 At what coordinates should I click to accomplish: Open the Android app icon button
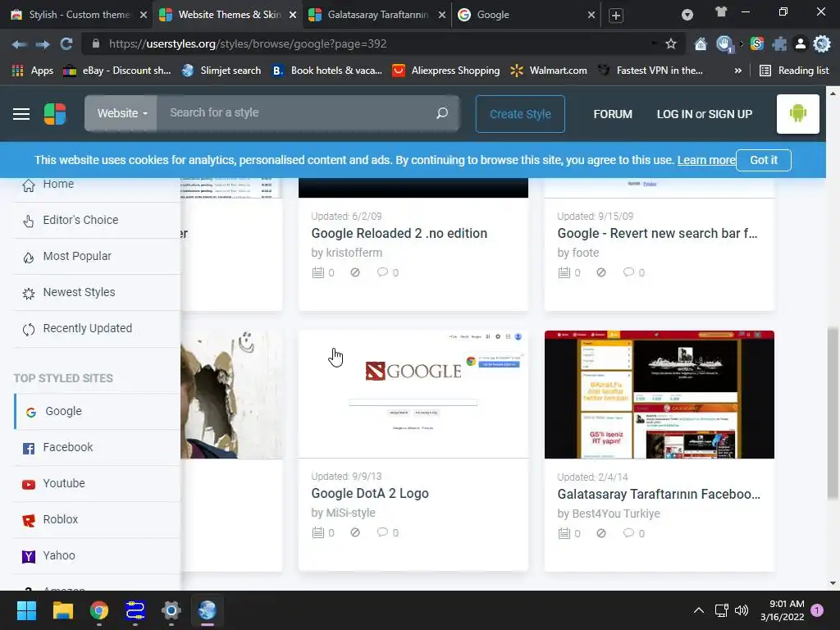[797, 113]
